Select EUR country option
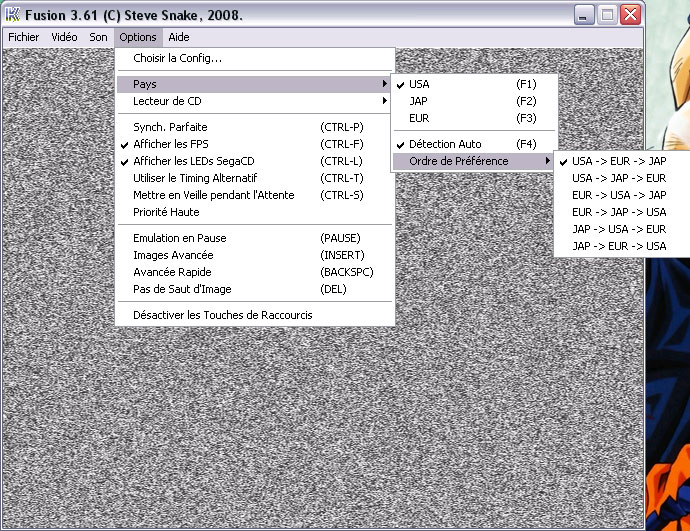This screenshot has width=690, height=531. coord(475,118)
